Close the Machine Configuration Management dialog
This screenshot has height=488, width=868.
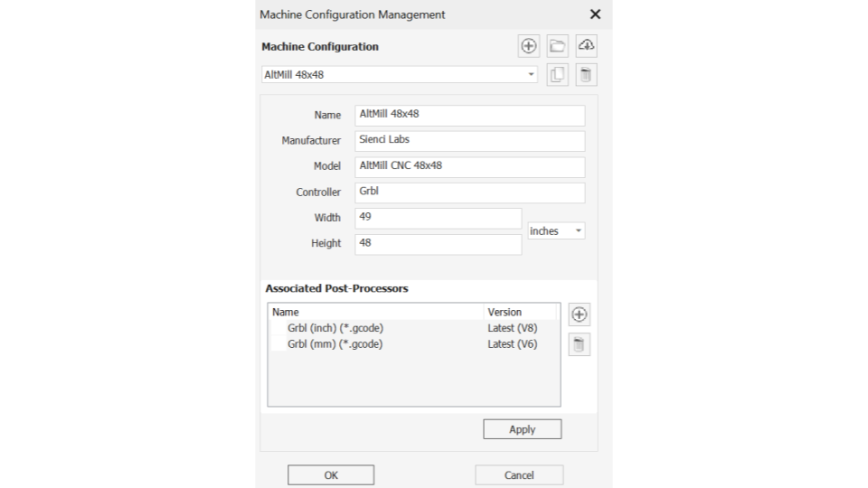click(595, 14)
